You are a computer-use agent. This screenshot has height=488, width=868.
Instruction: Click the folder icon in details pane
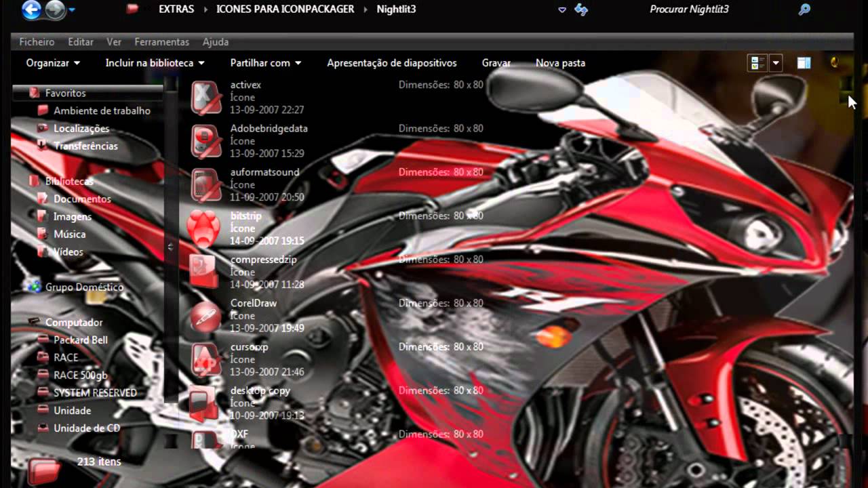(x=44, y=470)
